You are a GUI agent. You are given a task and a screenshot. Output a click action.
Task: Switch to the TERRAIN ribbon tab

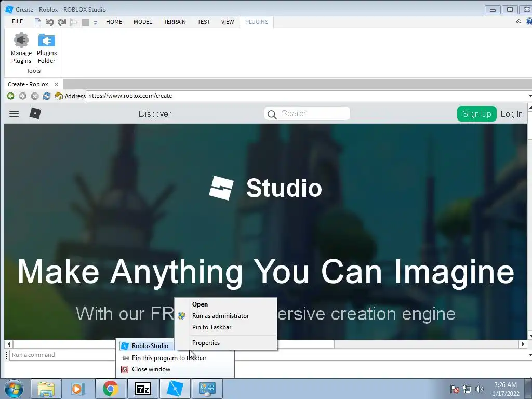pos(175,22)
